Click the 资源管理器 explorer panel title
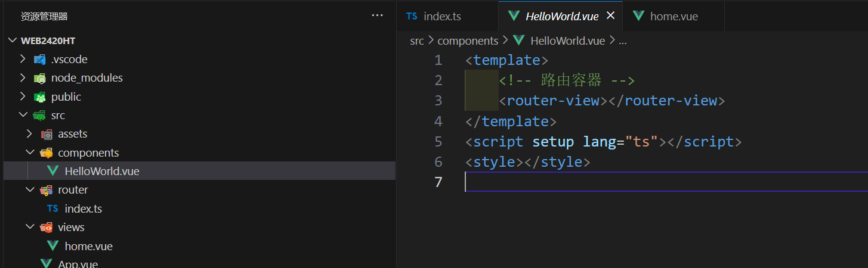Image resolution: width=868 pixels, height=268 pixels. [x=44, y=16]
